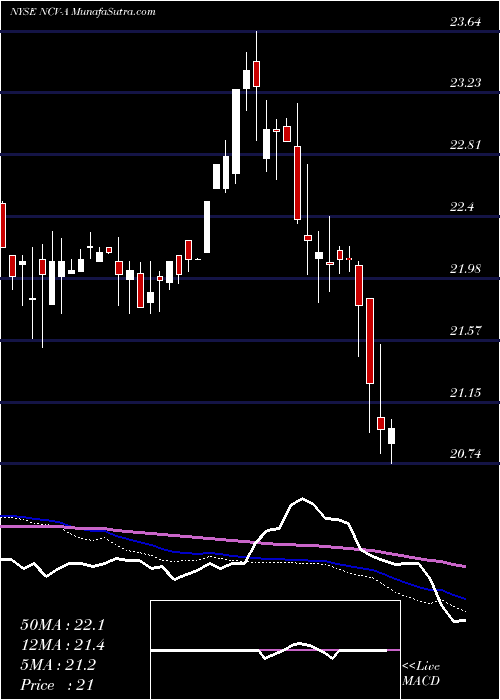Click the long red candle falling below 21.57
Viewport: 500px width, 700px height.
pos(370,341)
